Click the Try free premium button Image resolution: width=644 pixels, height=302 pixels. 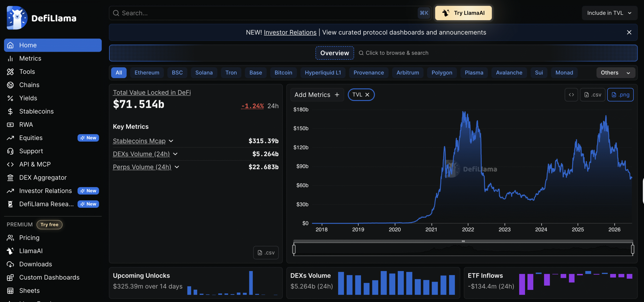click(x=49, y=224)
